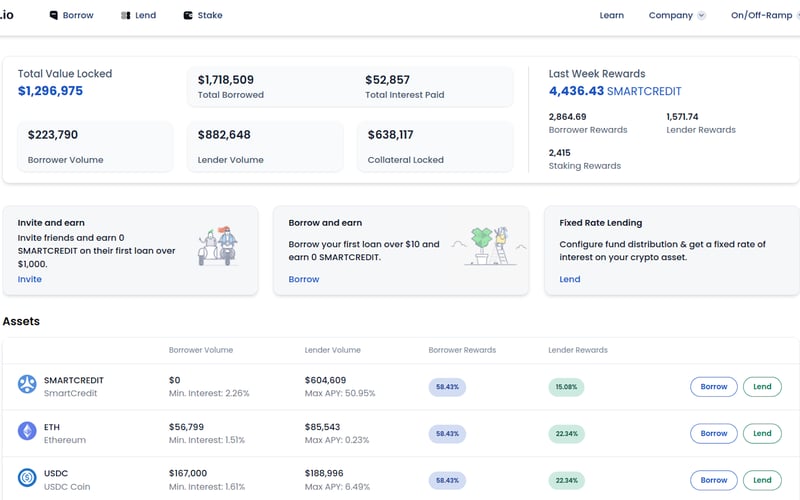Open the Learn navigation item
The image size is (800, 500).
coord(612,15)
